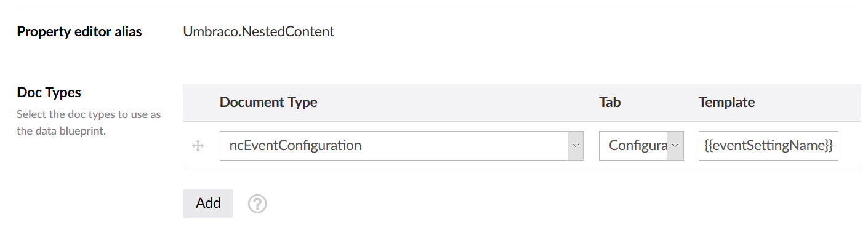Expand the Tab dropdown arrow
Image resolution: width=868 pixels, height=230 pixels.
[x=675, y=146]
